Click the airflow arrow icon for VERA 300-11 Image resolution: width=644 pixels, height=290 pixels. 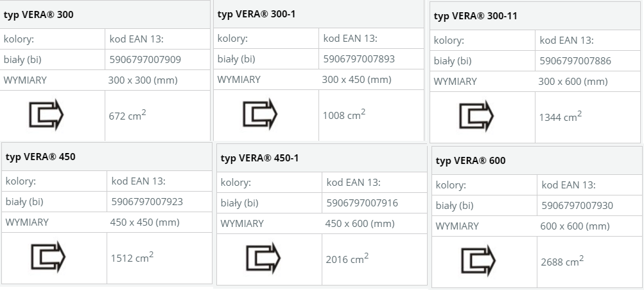pyautogui.click(x=476, y=116)
